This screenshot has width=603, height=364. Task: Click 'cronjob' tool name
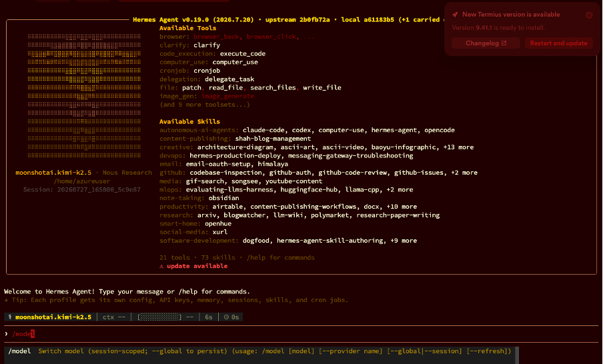(x=207, y=71)
